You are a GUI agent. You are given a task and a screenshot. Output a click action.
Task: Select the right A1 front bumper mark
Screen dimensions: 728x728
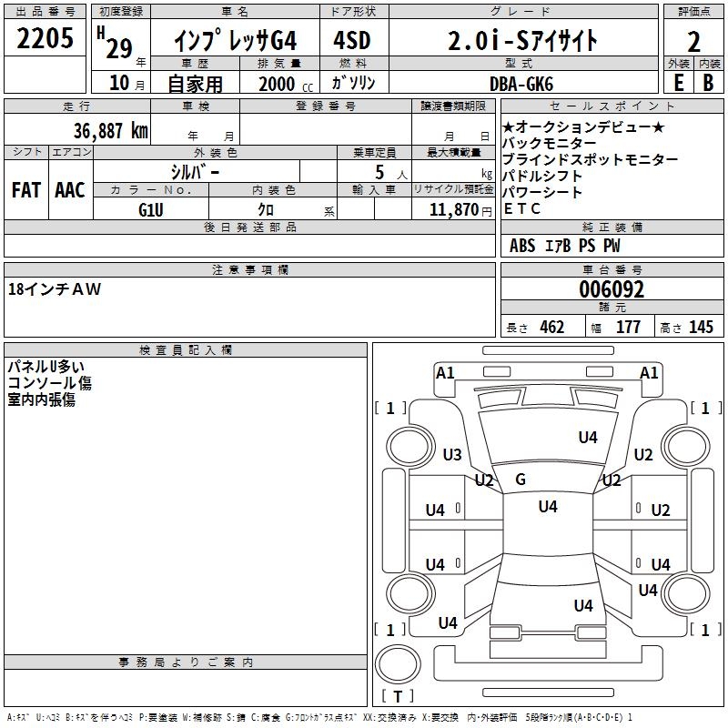click(x=649, y=372)
